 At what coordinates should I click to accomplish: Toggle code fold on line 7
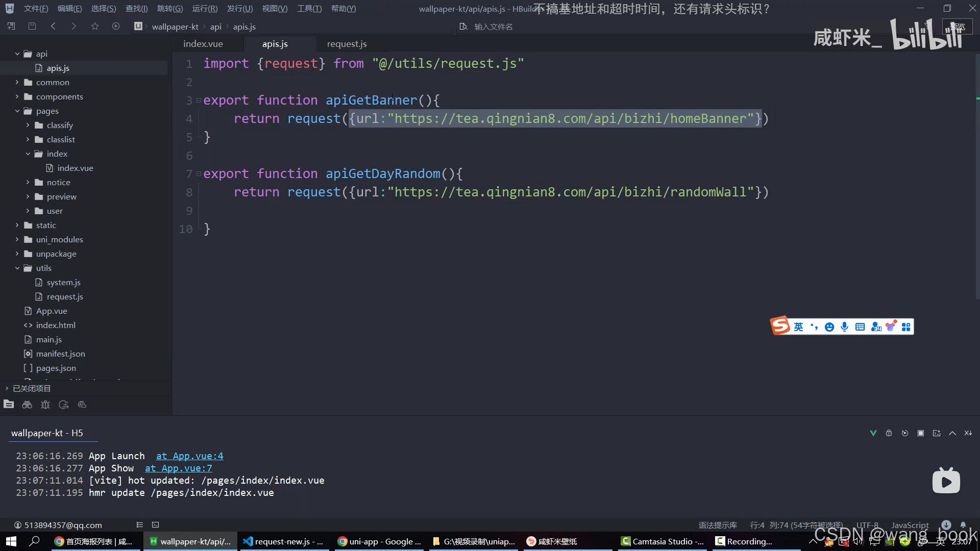(x=199, y=173)
